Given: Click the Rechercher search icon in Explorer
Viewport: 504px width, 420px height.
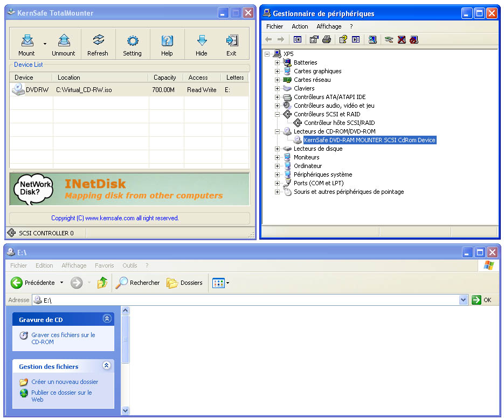Looking at the screenshot, I should click(x=122, y=283).
